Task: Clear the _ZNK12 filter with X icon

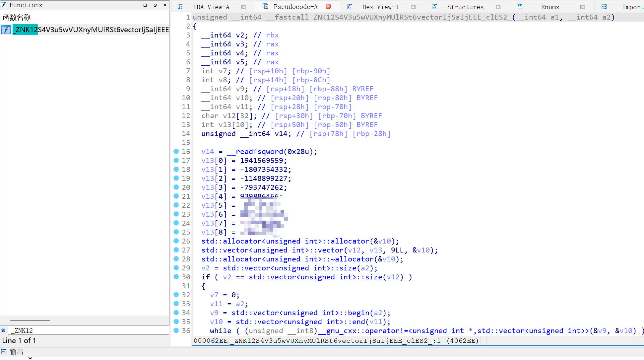Action: pos(3,330)
